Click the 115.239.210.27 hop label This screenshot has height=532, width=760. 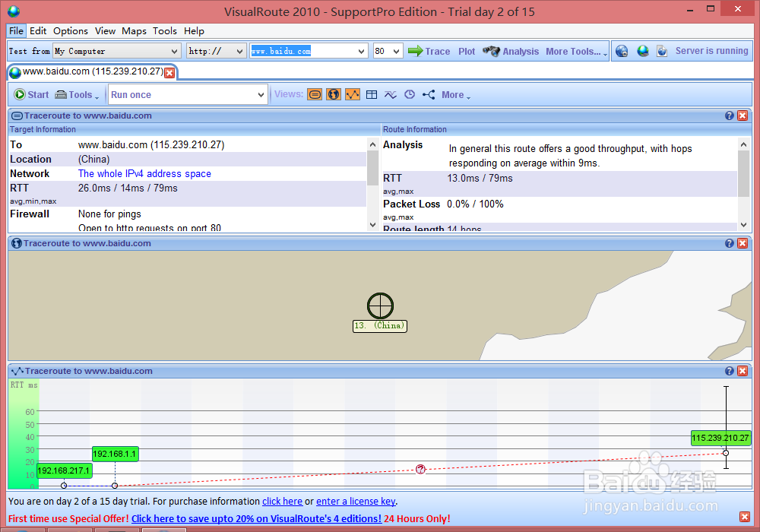click(x=720, y=438)
